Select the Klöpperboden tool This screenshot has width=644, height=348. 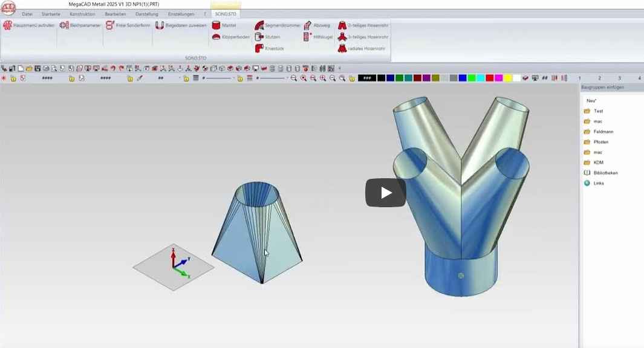tap(216, 37)
